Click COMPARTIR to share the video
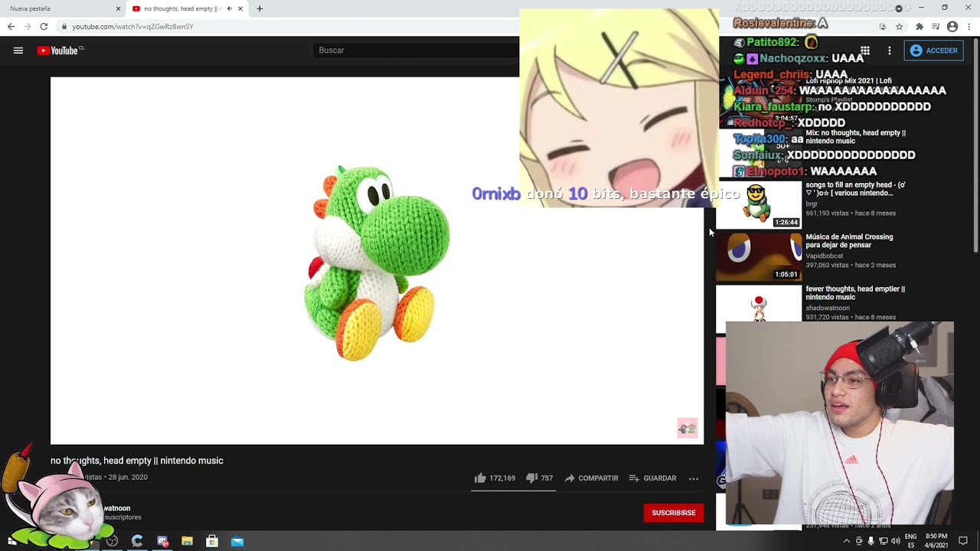 (591, 478)
